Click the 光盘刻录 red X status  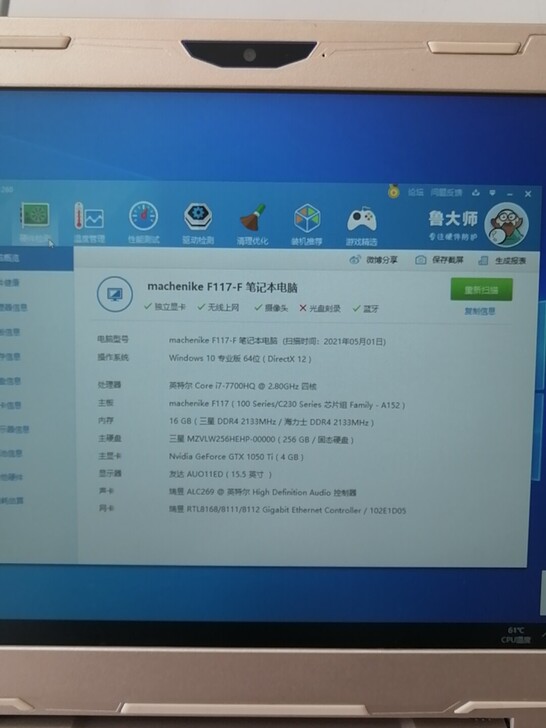(x=320, y=308)
